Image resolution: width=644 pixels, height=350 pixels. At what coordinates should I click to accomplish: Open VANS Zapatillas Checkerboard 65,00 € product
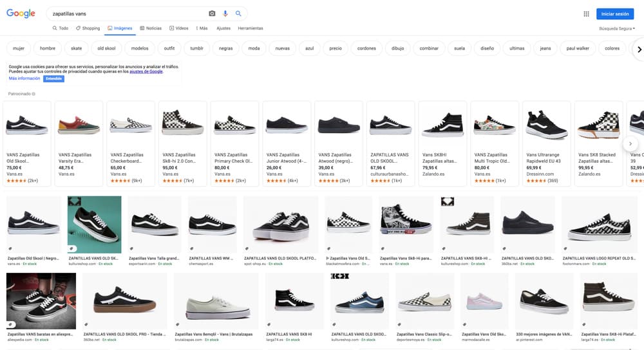[131, 143]
